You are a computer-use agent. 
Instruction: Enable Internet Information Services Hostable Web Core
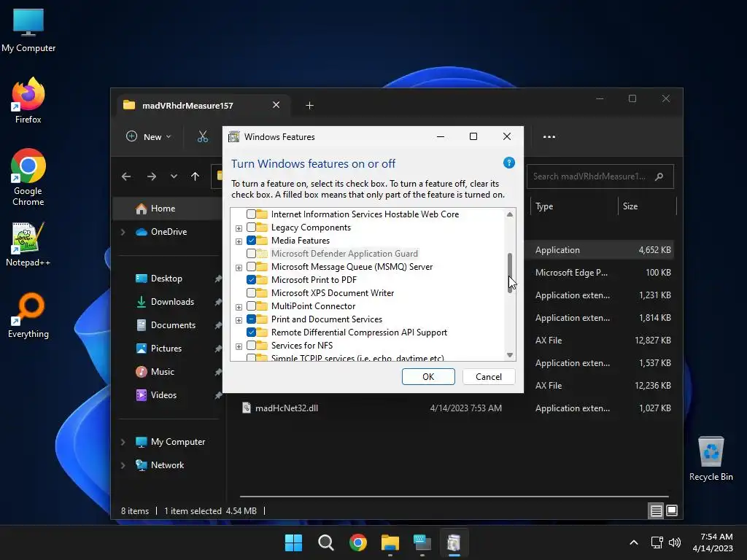click(x=251, y=214)
